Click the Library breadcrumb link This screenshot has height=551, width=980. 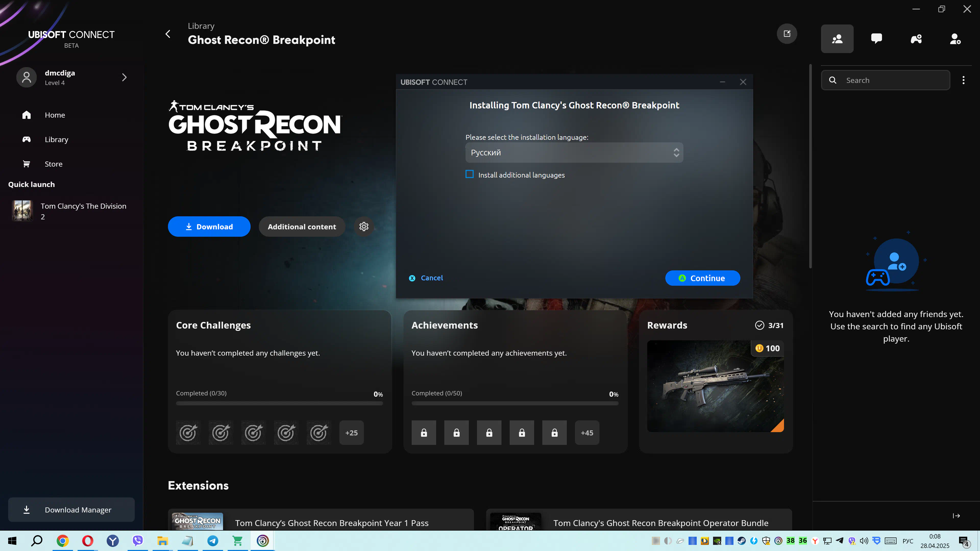click(x=201, y=26)
